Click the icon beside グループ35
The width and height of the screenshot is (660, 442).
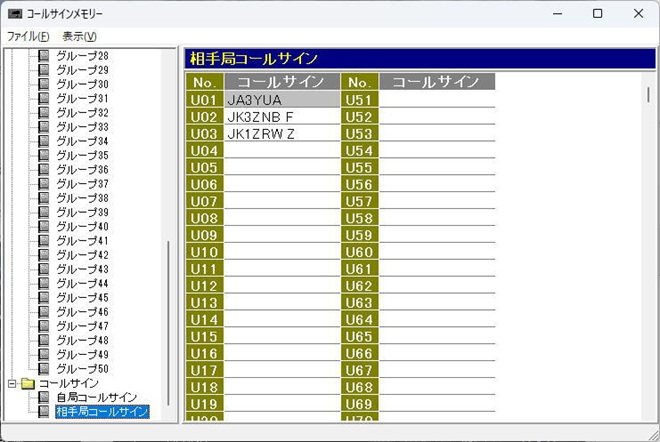(44, 155)
